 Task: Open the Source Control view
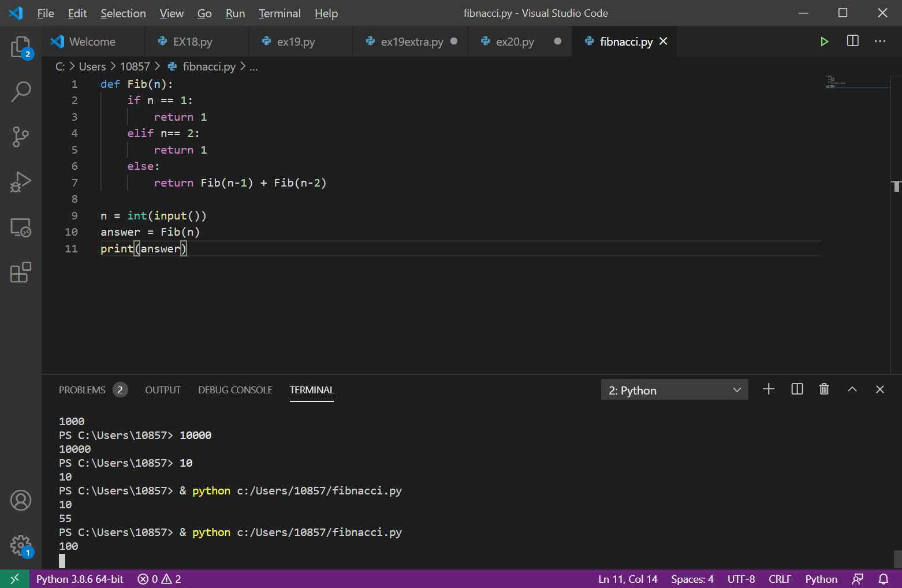point(21,137)
